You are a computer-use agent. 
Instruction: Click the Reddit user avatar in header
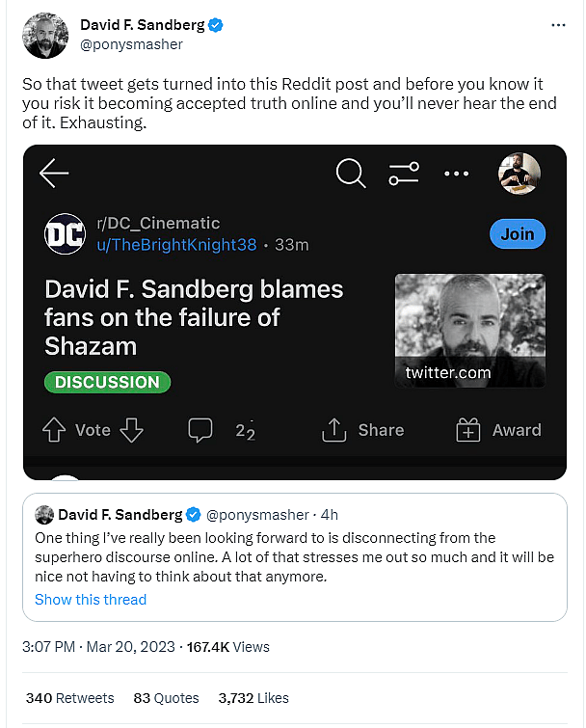519,174
